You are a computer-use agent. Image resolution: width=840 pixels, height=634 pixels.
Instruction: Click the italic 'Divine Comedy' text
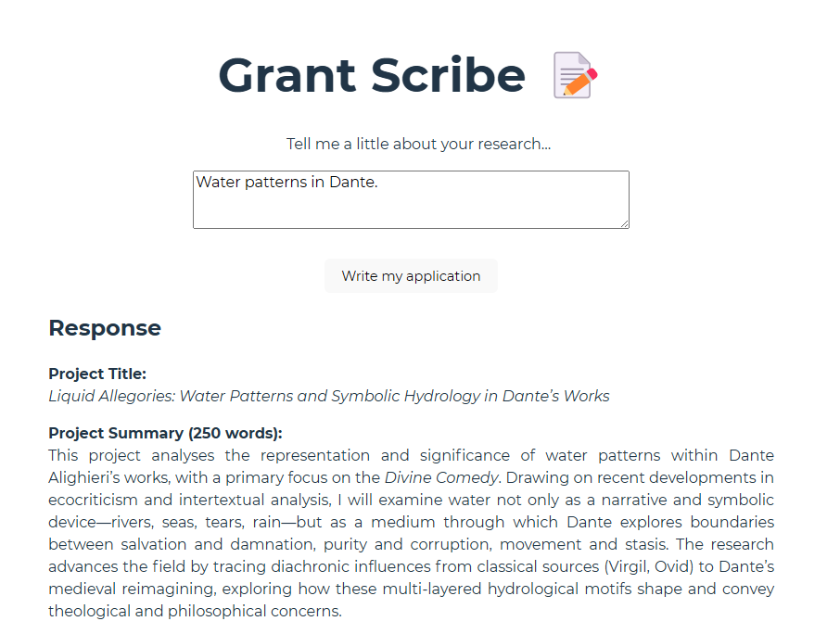441,477
